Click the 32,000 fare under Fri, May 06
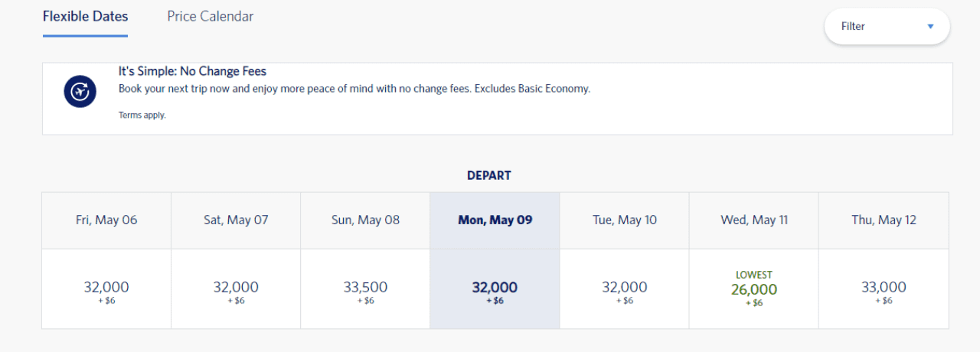980x352 pixels. pyautogui.click(x=106, y=289)
